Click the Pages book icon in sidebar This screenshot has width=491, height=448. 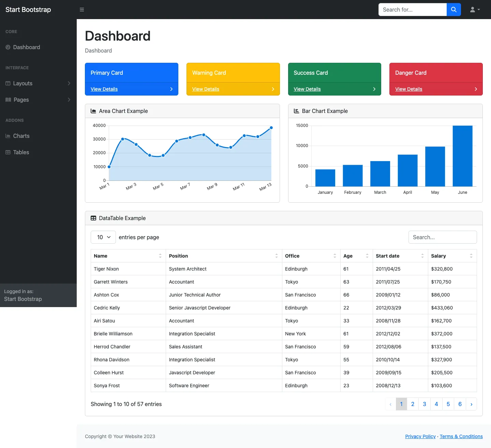8,100
